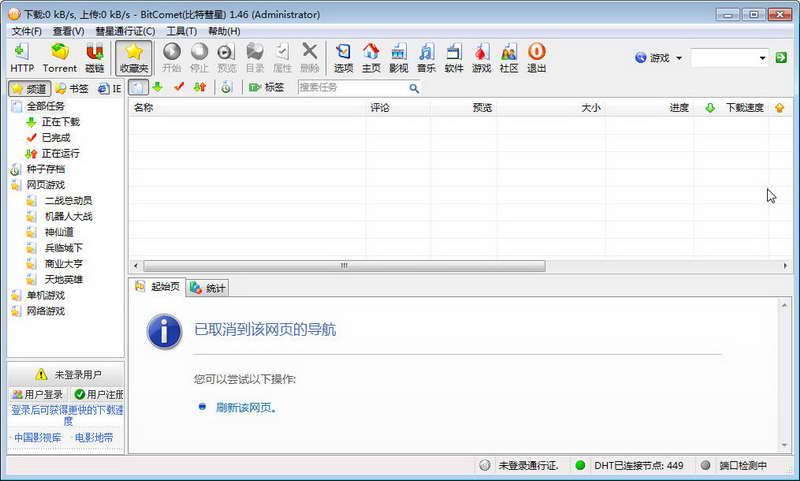This screenshot has width=800, height=481.
Task: Preview the download with 预览
Action: [226, 58]
